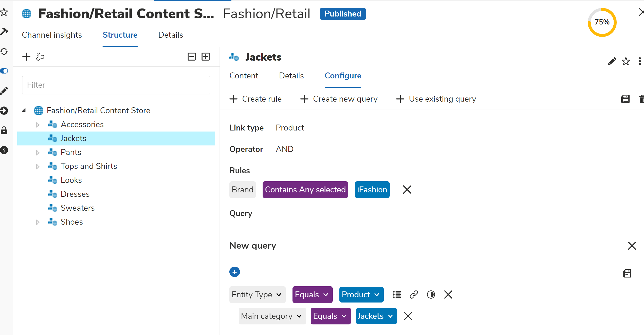Star the Jackets node as favorite
Screen dimensions: 644x335
(626, 61)
